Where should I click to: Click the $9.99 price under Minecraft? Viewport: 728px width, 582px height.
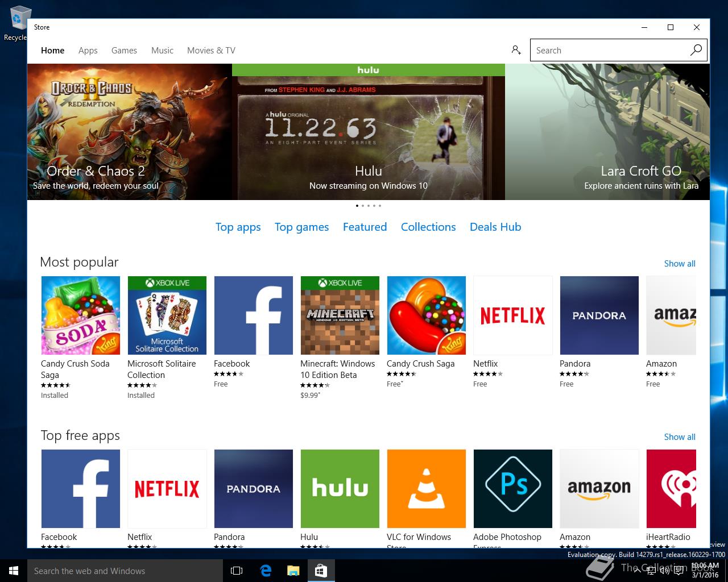point(310,396)
